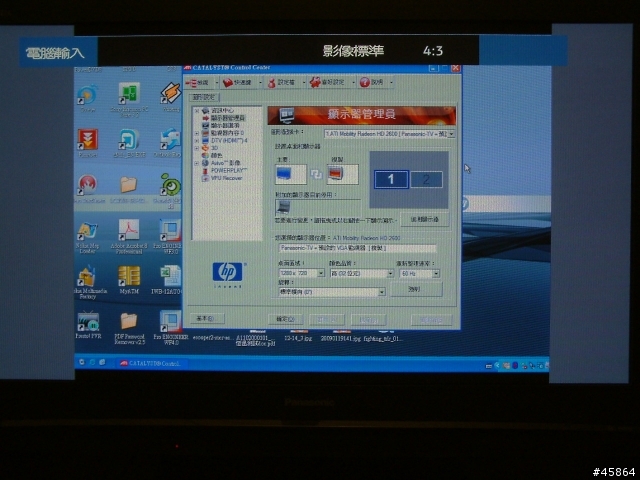Open the graphics adapter dropdown (ATI Mobility Radeon)
Viewport: 640px width, 480px height.
(x=389, y=133)
